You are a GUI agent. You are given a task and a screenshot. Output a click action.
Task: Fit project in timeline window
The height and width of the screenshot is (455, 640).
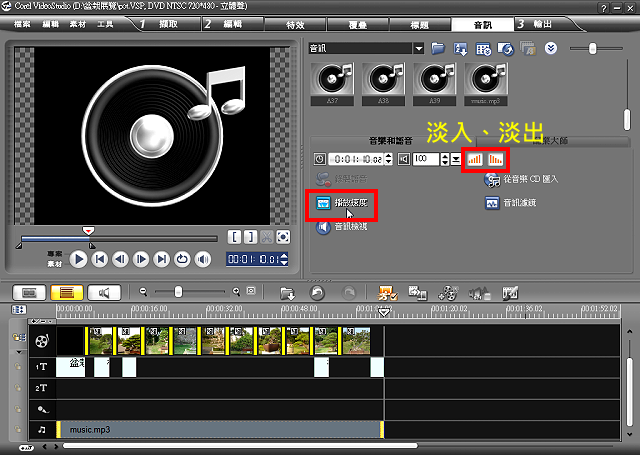point(251,291)
